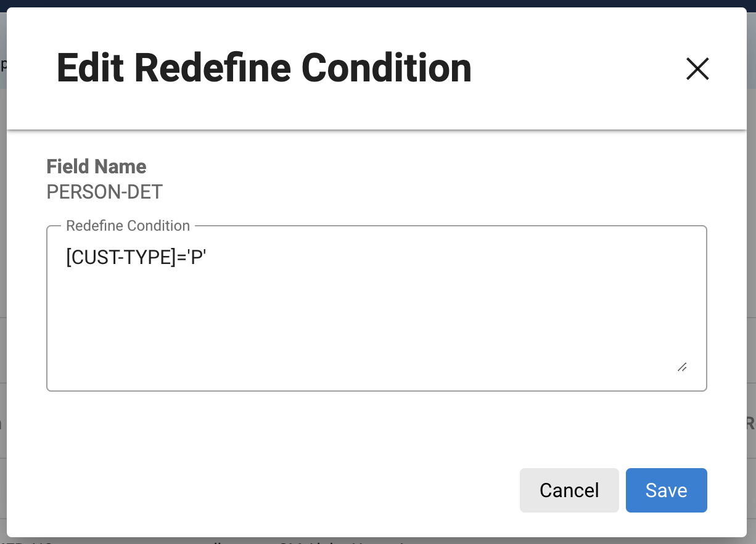Click the PERSON-DET field name value
The image size is (756, 544).
tap(104, 192)
